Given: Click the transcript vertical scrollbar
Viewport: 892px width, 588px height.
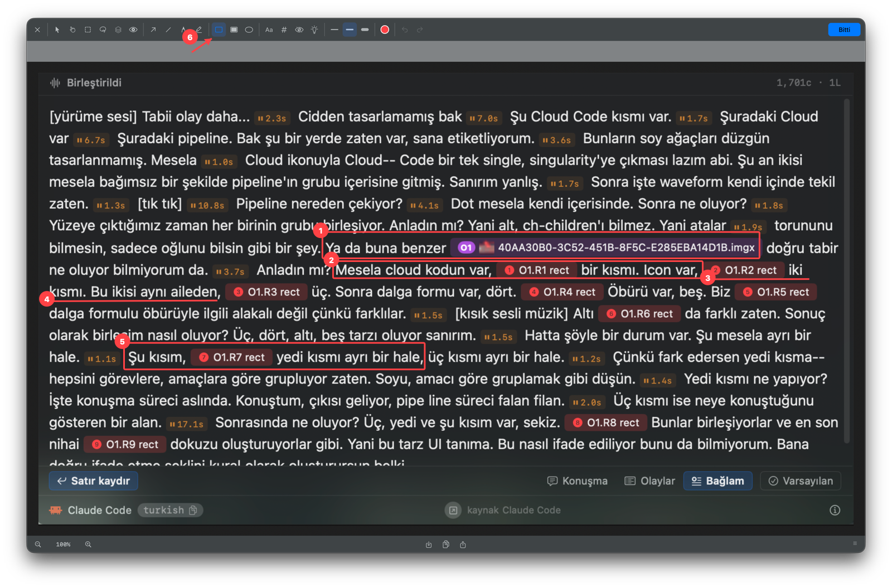Looking at the screenshot, I should click(847, 271).
